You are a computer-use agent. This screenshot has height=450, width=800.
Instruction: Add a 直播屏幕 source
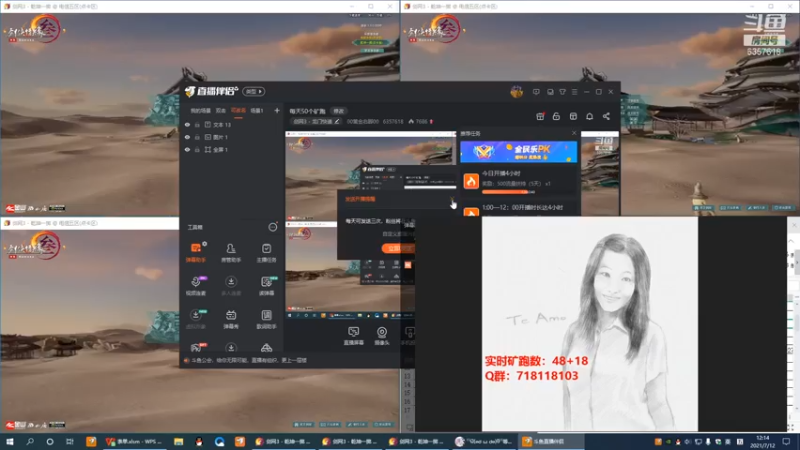pyautogui.click(x=354, y=336)
